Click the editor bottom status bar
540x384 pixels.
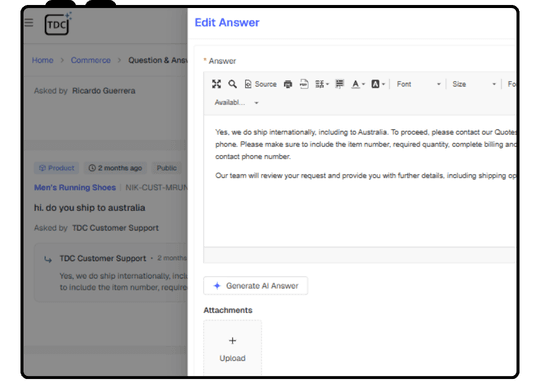(x=360, y=255)
